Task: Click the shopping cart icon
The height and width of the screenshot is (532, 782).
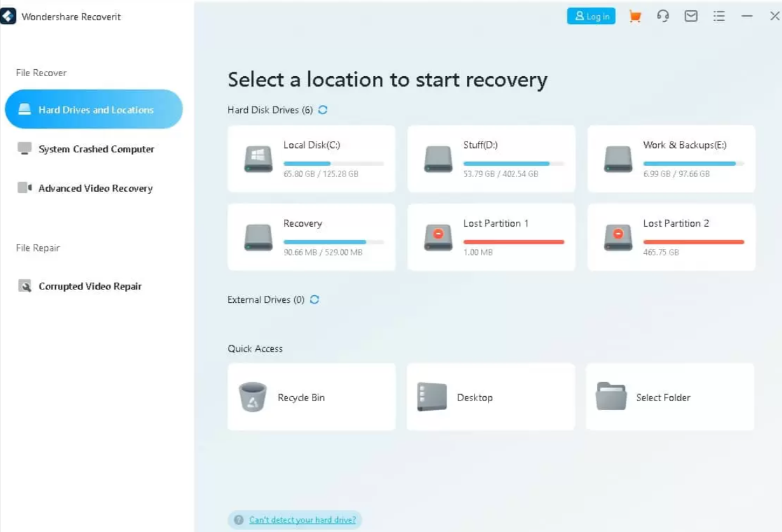Action: 635,17
